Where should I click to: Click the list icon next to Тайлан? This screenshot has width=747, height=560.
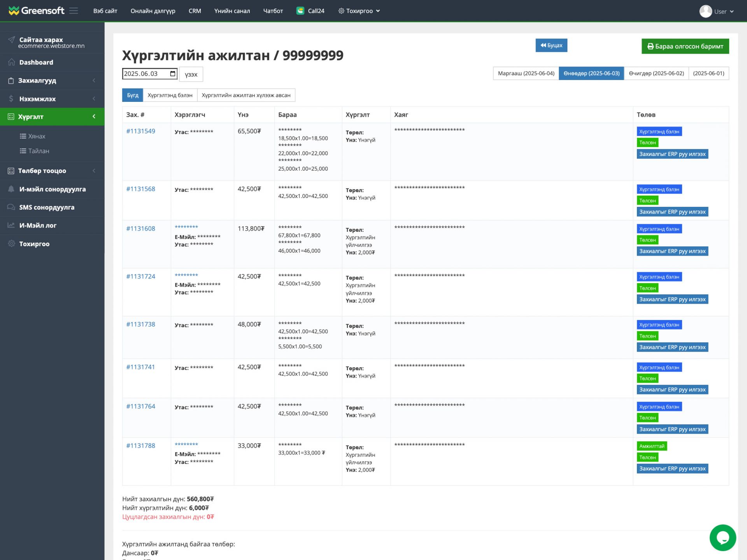click(23, 151)
